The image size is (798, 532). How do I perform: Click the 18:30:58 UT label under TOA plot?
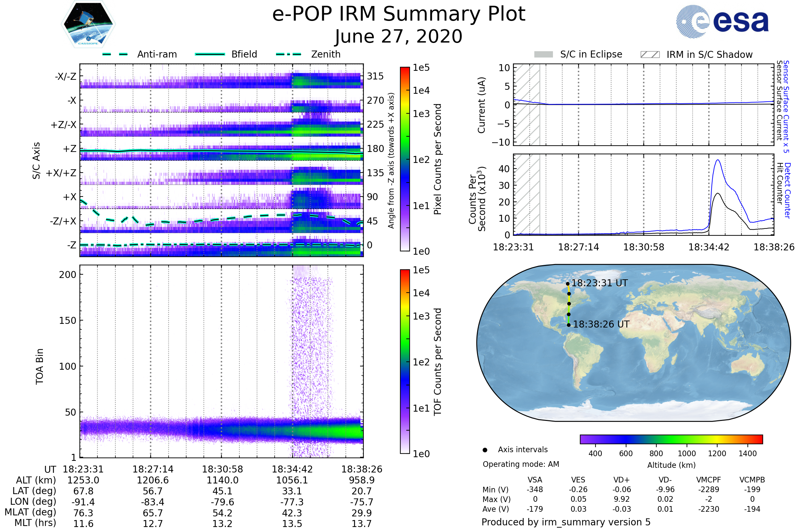point(222,469)
